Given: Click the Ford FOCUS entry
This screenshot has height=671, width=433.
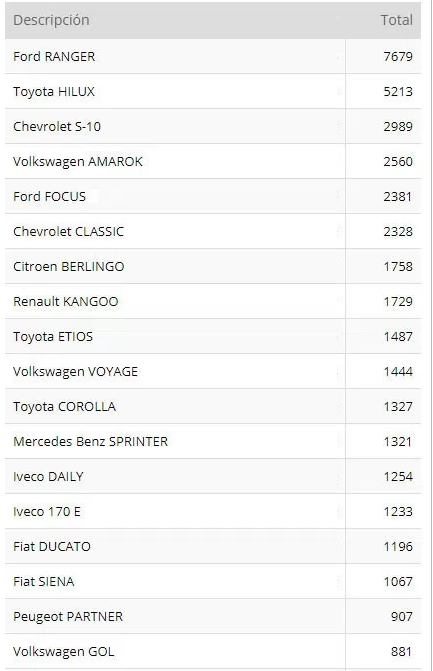Looking at the screenshot, I should 50,196.
